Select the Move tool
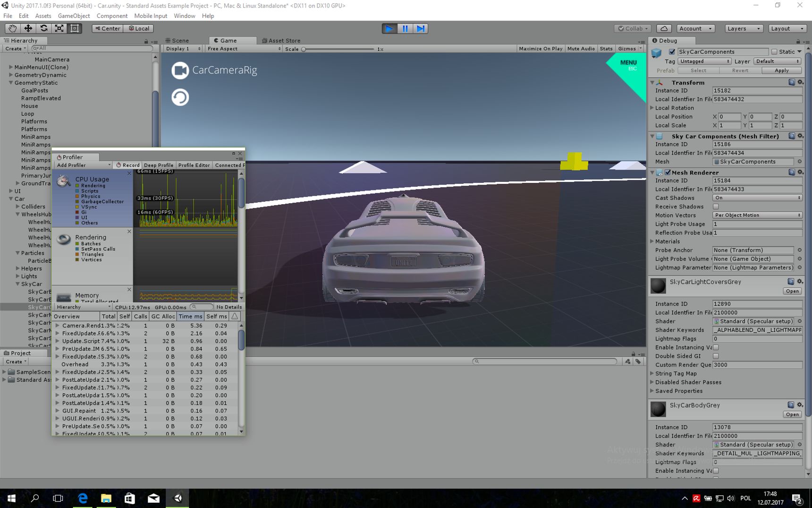The width and height of the screenshot is (812, 508). pos(28,28)
